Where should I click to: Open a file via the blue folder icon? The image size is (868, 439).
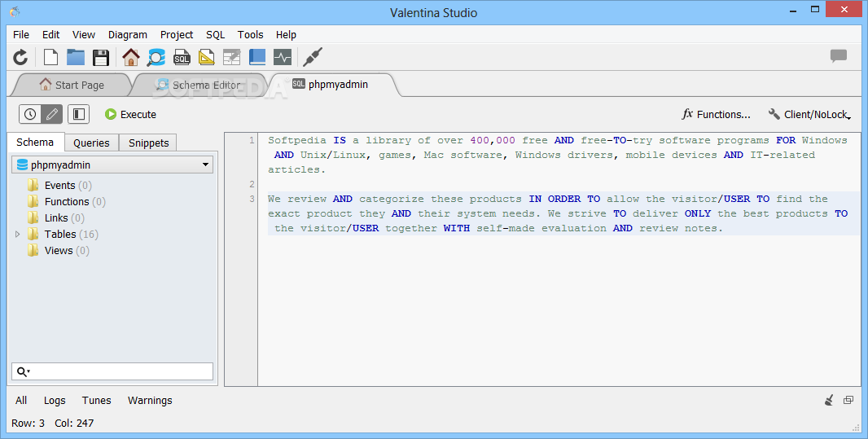coord(76,57)
